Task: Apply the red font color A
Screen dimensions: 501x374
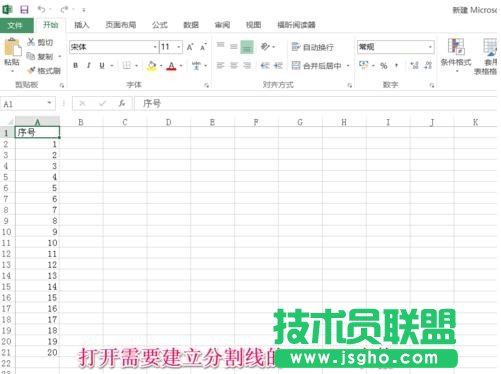Action: click(x=171, y=66)
